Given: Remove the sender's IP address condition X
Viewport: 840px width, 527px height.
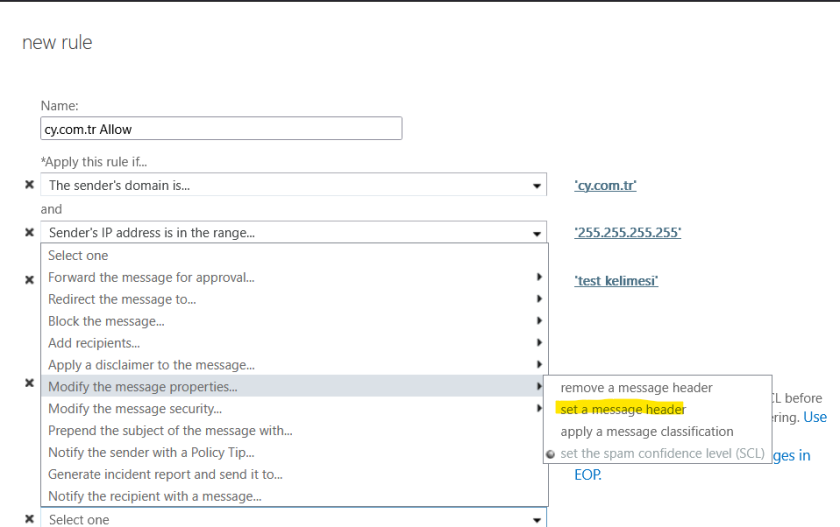Looking at the screenshot, I should pos(29,233).
